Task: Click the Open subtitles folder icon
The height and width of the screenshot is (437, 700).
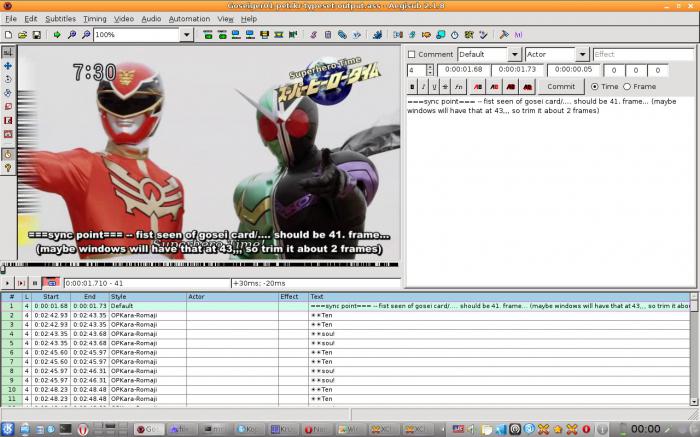Action: [22, 35]
